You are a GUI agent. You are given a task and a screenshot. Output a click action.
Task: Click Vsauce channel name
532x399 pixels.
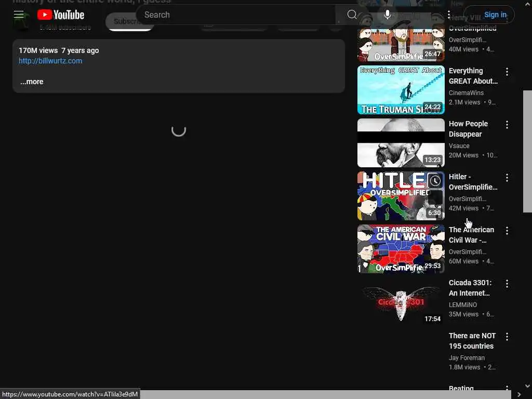click(459, 146)
